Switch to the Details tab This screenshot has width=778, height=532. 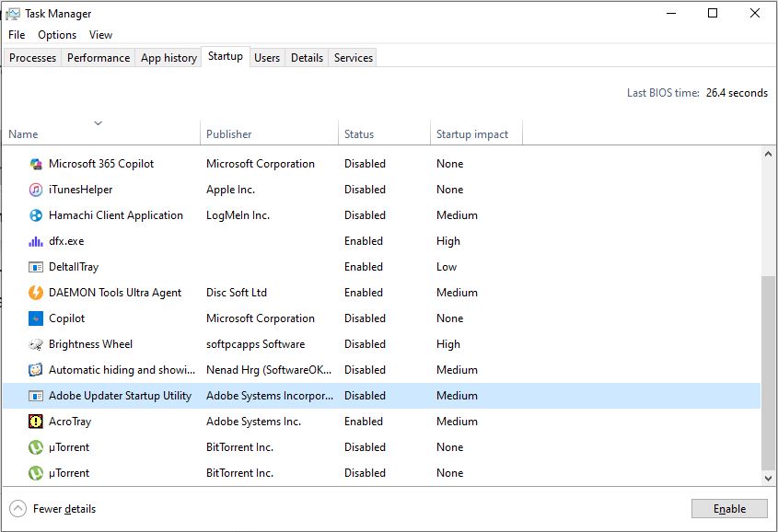pyautogui.click(x=307, y=57)
